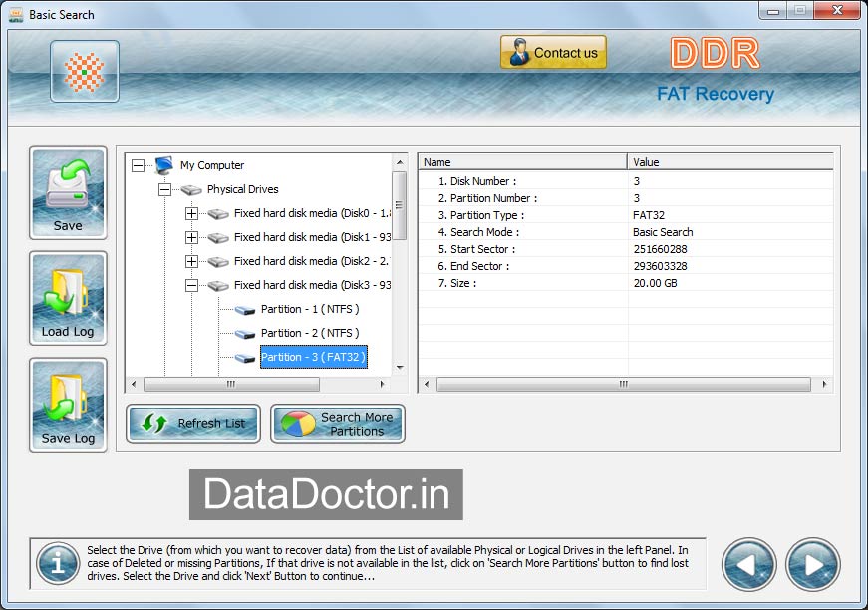Viewport: 868px width, 610px height.
Task: Click the details table horizontal scrollbar thumb
Action: click(x=623, y=384)
